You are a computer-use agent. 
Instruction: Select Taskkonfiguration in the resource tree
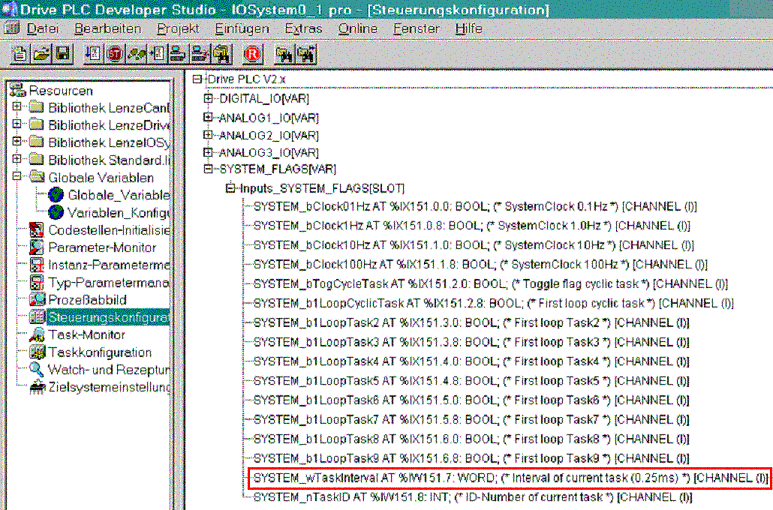(x=100, y=352)
